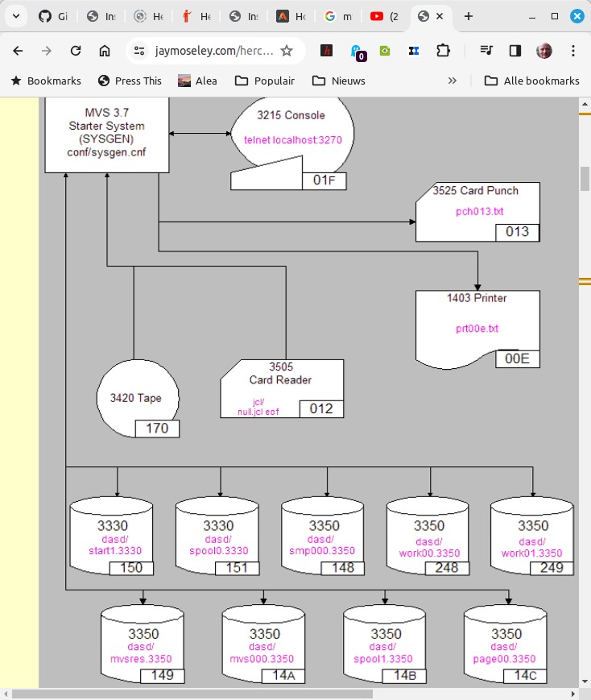View site information icon in address bar

coord(140,51)
